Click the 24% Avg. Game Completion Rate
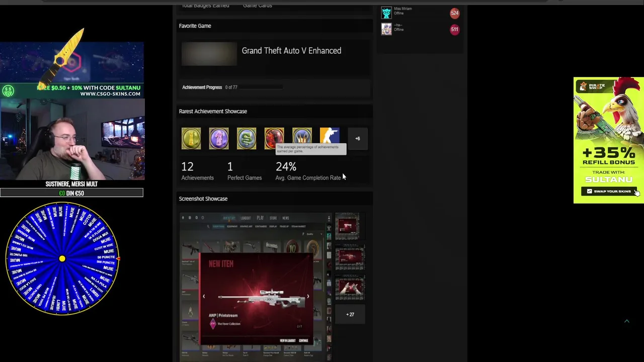The height and width of the screenshot is (362, 644). pos(308,171)
